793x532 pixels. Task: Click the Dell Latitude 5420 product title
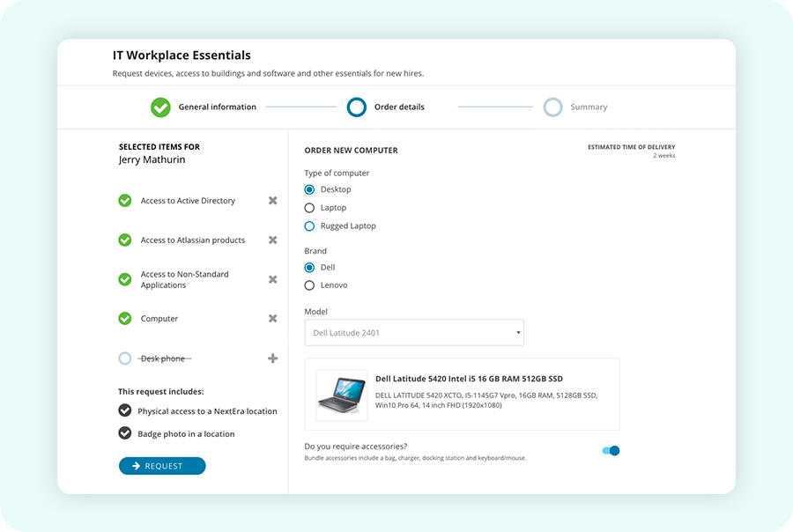pyautogui.click(x=470, y=379)
